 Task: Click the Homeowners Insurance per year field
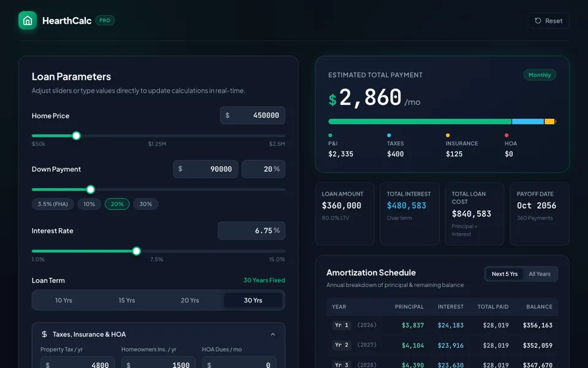(x=158, y=362)
